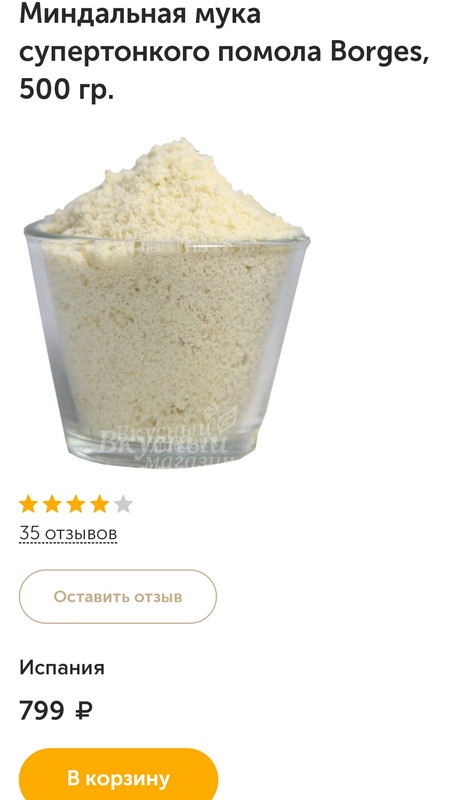Click the 'Вкусный магазин' watermark text on photo
The width and height of the screenshot is (466, 800).
tap(163, 445)
